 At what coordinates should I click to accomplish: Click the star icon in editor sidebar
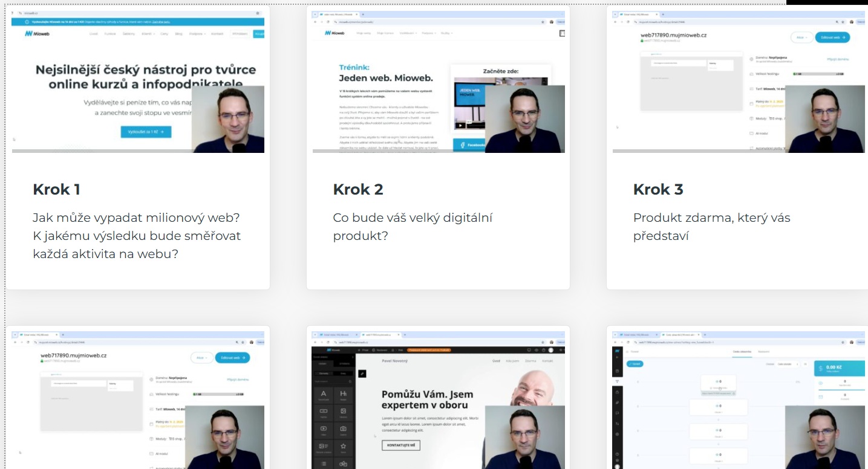tap(343, 447)
